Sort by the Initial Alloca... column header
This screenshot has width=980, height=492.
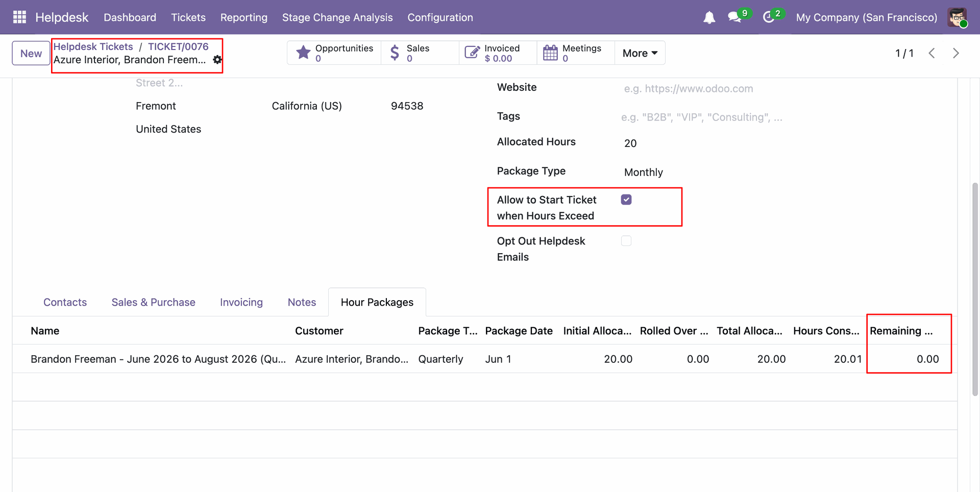point(597,331)
